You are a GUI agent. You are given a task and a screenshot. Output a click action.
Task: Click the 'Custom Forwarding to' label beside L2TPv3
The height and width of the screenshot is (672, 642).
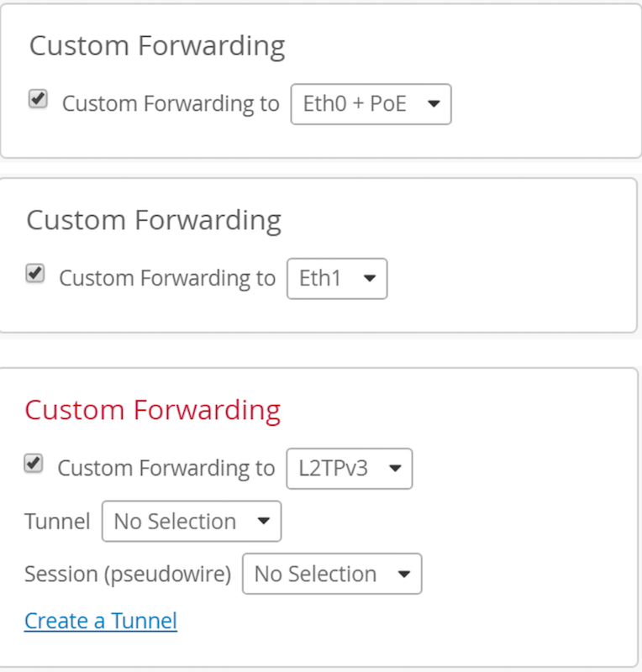(166, 469)
